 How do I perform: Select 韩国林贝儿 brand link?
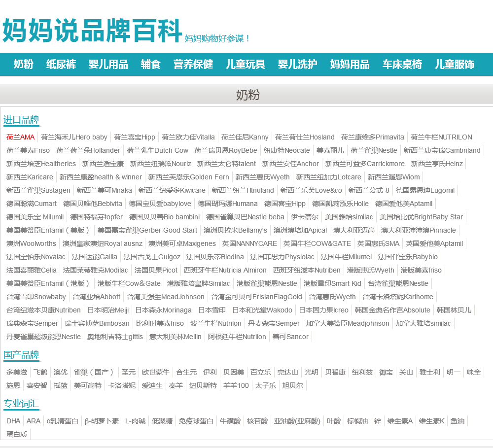click(x=454, y=310)
